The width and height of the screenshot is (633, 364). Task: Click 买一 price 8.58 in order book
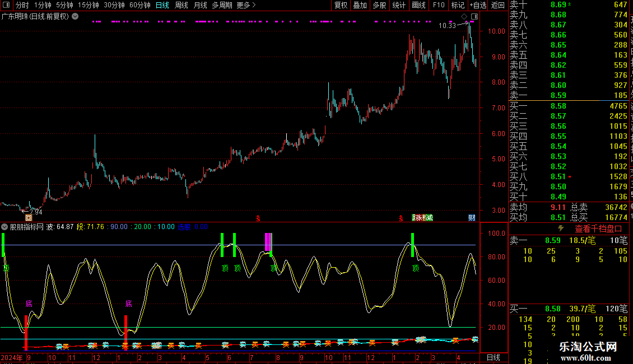point(558,106)
